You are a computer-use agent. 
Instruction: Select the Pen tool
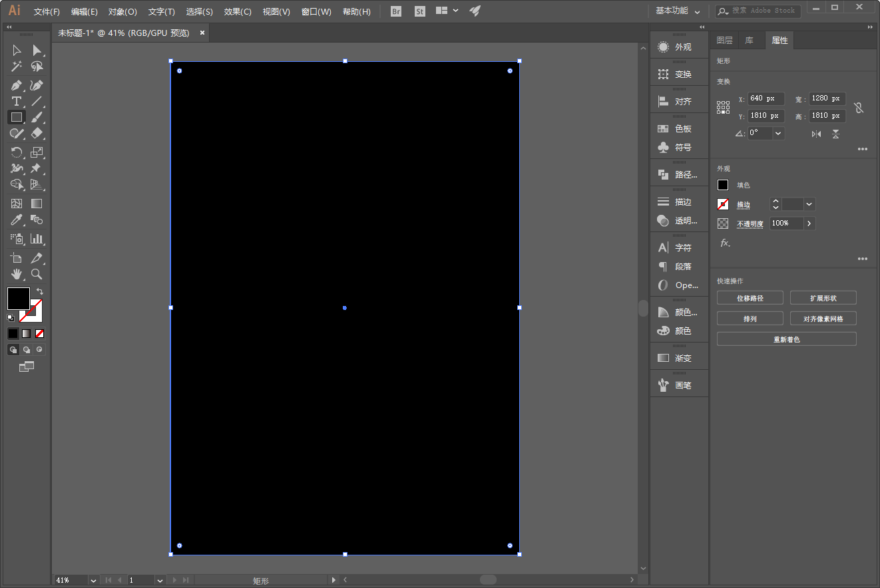pyautogui.click(x=17, y=86)
